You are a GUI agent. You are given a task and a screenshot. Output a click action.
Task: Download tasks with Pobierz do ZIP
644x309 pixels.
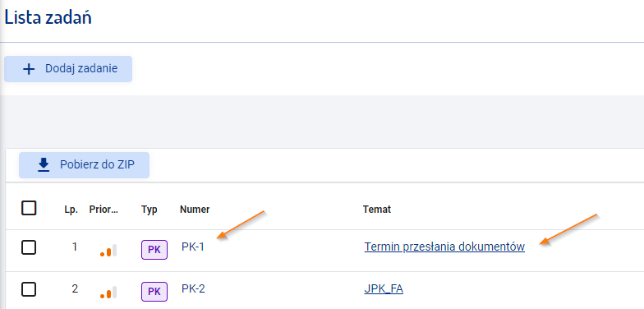(x=84, y=165)
